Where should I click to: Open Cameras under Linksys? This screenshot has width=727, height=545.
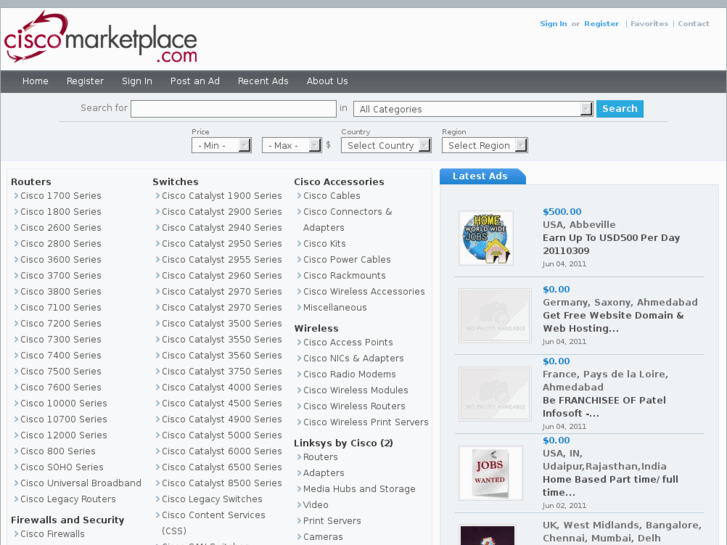pos(323,537)
